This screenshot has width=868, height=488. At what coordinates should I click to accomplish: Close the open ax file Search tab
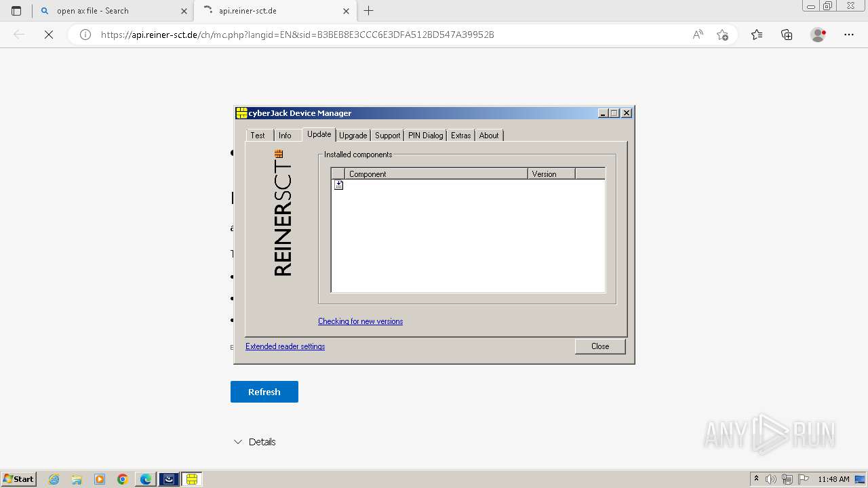pos(184,11)
